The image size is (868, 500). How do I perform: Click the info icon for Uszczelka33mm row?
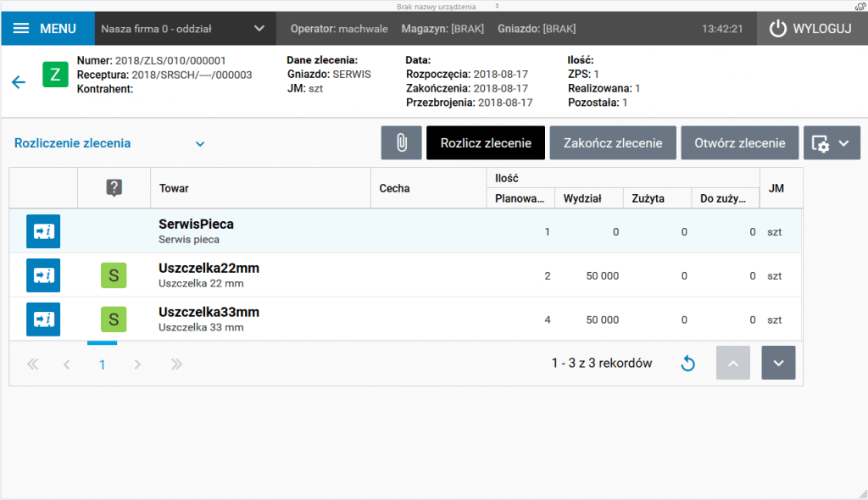tap(43, 319)
